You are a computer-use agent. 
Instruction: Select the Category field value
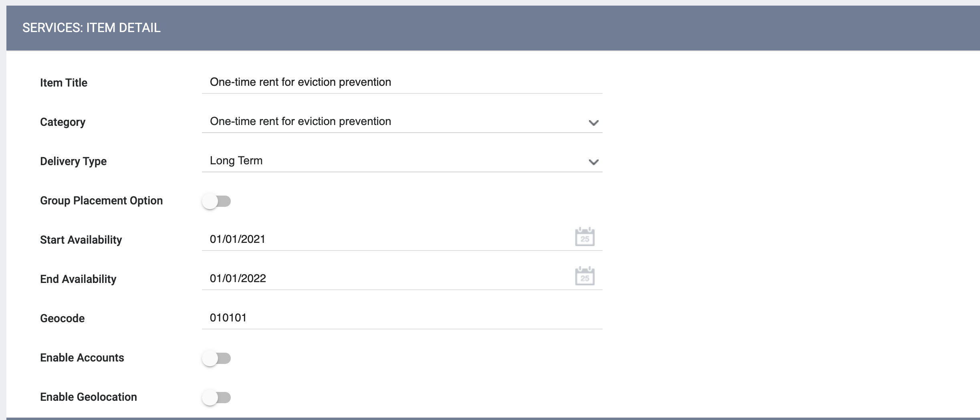pos(402,122)
